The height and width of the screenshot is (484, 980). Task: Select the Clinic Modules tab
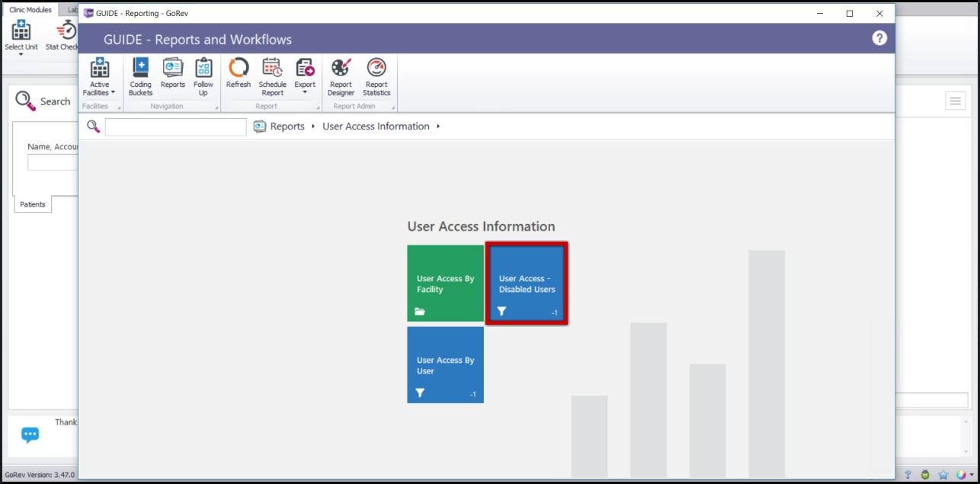click(x=30, y=10)
